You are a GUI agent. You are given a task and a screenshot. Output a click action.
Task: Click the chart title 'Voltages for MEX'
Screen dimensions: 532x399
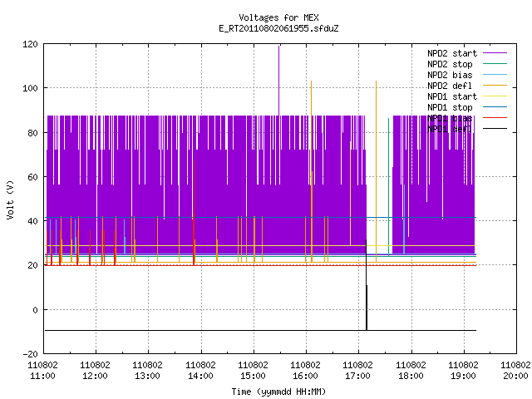click(x=278, y=17)
